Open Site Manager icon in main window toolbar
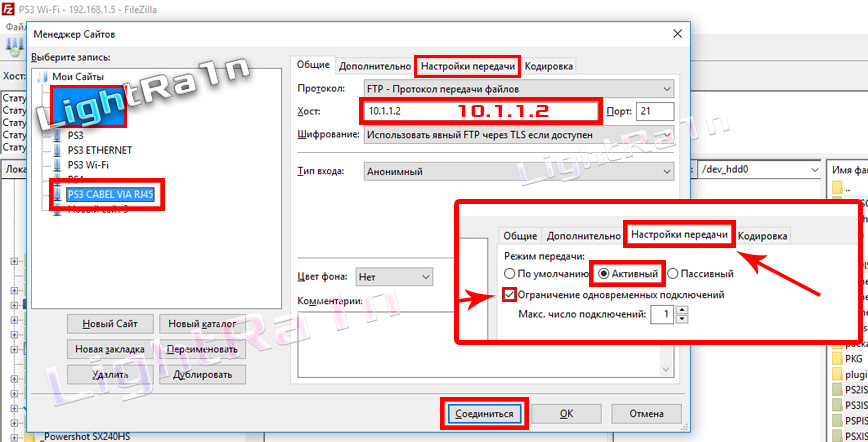This screenshot has height=442, width=868. (x=14, y=47)
